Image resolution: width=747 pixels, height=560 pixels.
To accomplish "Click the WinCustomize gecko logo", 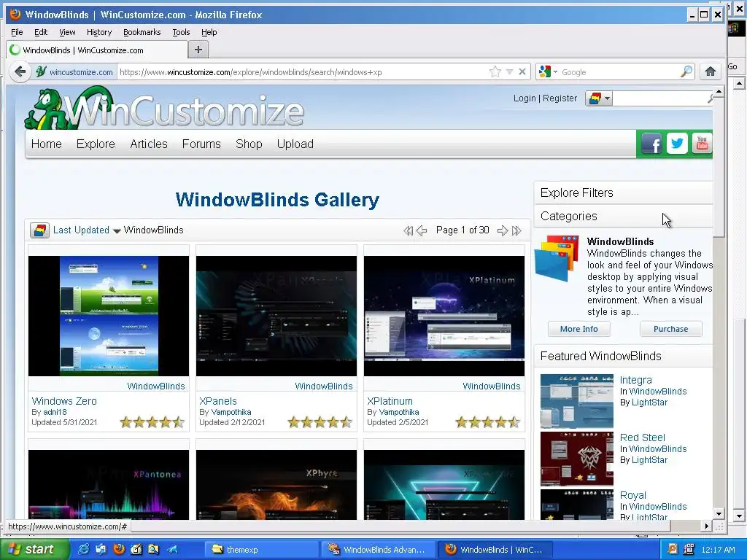I will 164,109.
